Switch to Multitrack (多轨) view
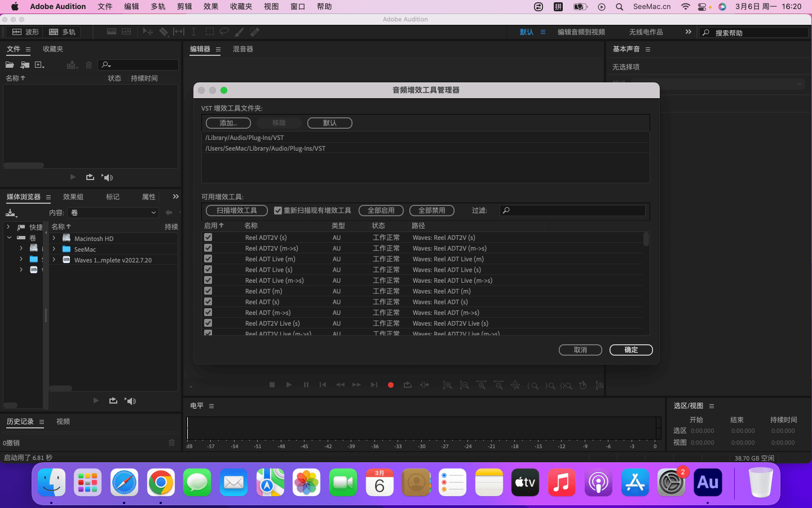812x508 pixels. point(62,32)
